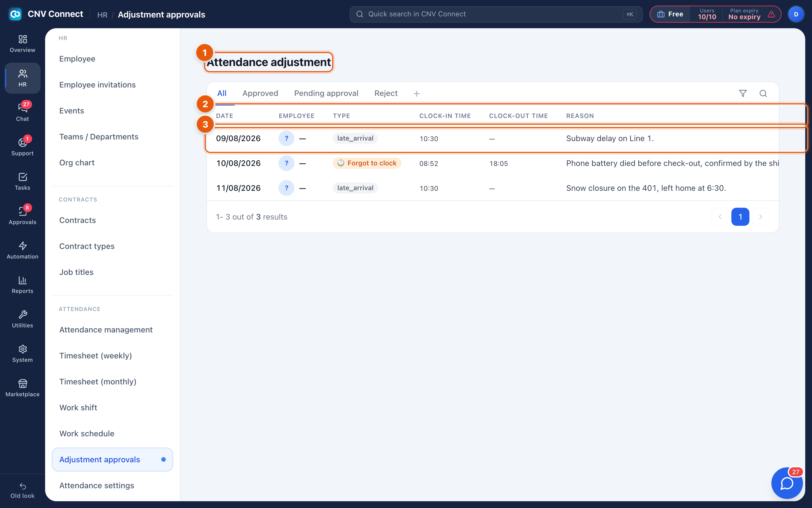The width and height of the screenshot is (812, 508).
Task: Click the Users 10/10 indicator
Action: tap(707, 14)
